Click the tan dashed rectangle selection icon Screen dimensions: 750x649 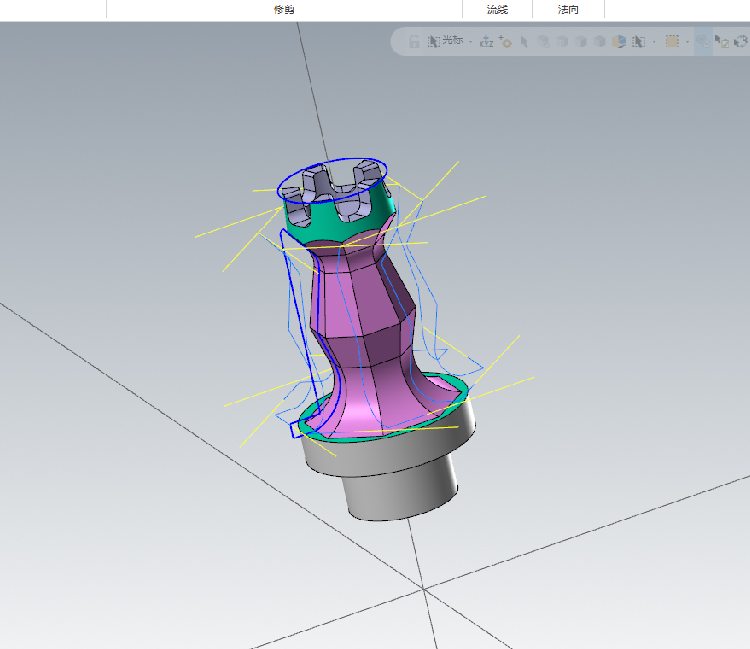click(673, 42)
